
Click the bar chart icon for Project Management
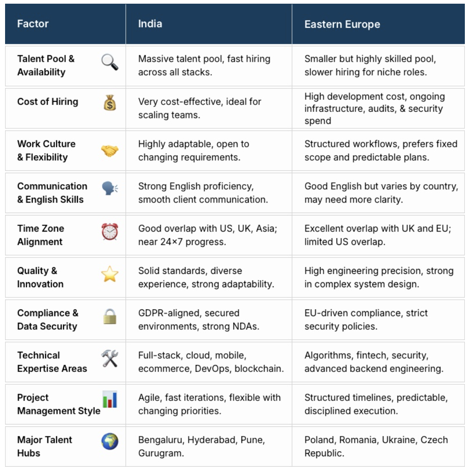click(110, 399)
